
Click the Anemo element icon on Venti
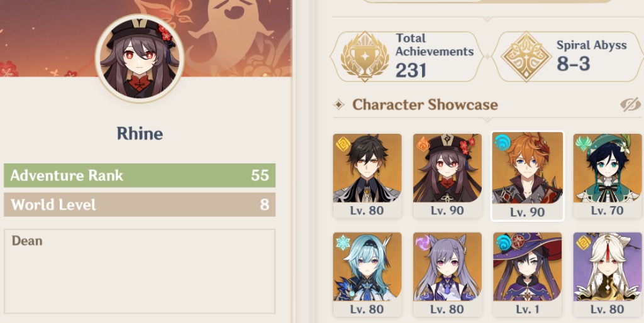coord(584,145)
